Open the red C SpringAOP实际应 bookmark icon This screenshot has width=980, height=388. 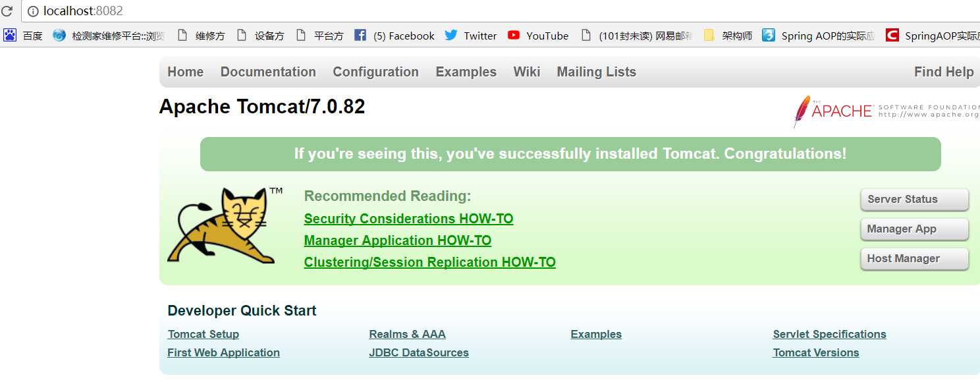[x=892, y=36]
